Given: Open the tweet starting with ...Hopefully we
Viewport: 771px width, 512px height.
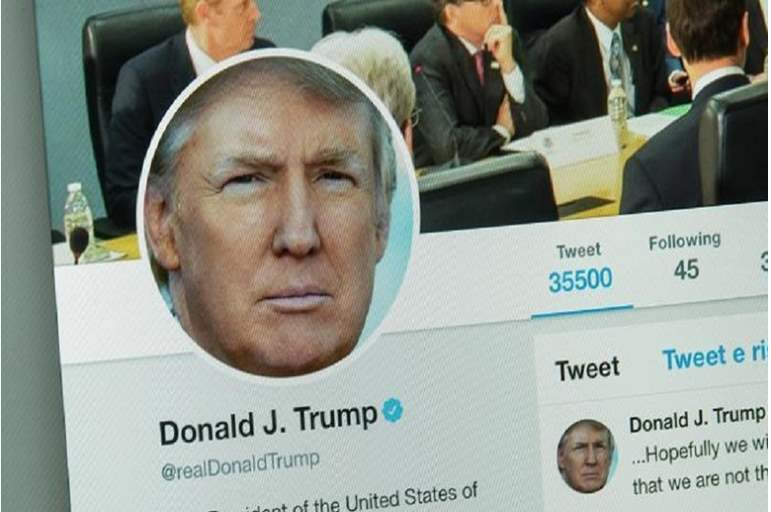Looking at the screenshot, I should tap(700, 464).
